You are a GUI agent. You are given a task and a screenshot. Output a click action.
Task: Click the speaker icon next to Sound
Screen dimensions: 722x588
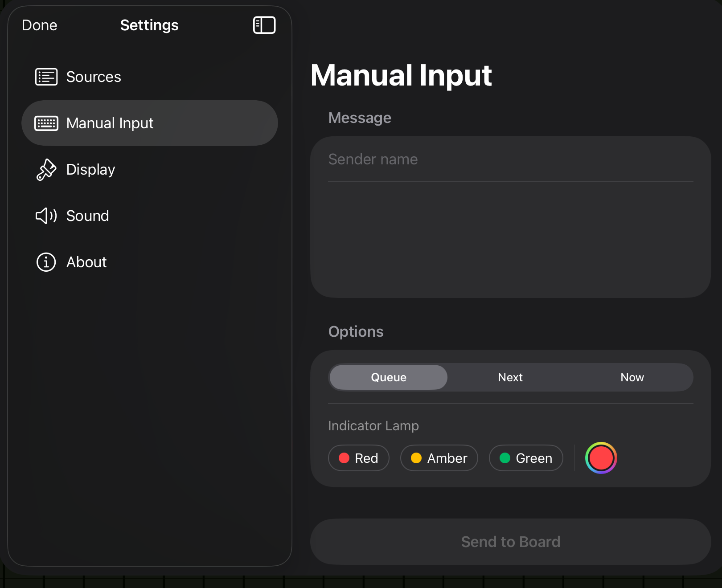[x=46, y=216]
